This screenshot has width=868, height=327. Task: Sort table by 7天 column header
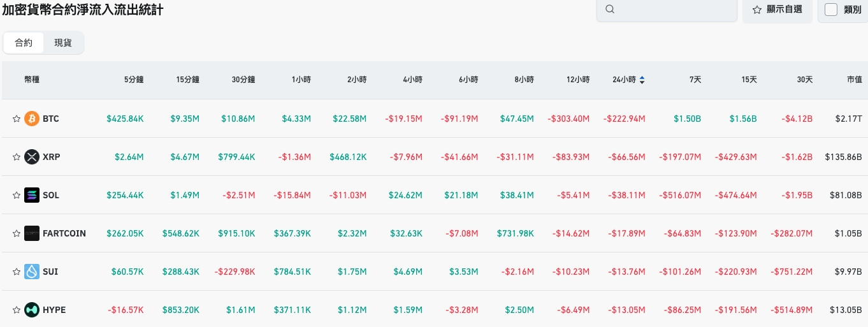[x=695, y=80]
